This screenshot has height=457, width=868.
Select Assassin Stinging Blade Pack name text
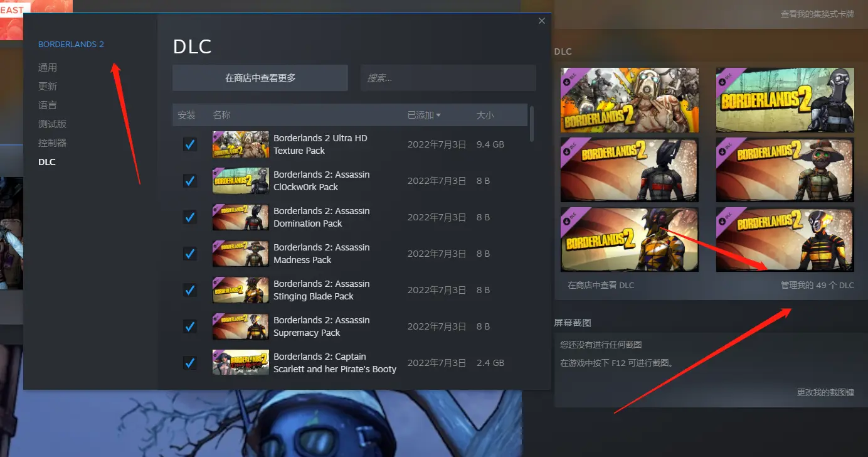pyautogui.click(x=322, y=290)
